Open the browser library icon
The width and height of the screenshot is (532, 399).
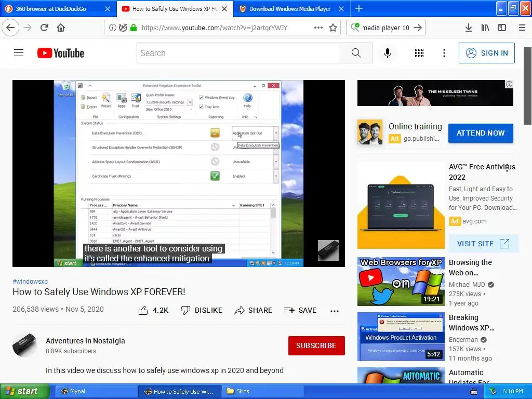485,28
